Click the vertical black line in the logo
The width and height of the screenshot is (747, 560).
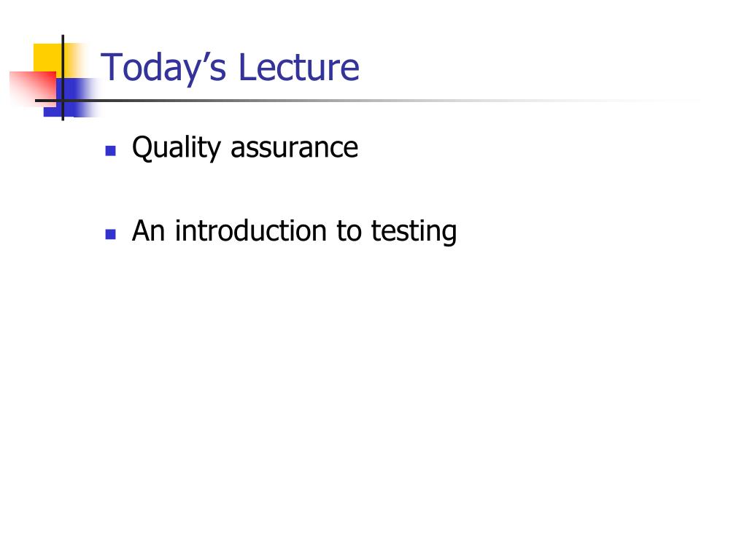tap(63, 77)
